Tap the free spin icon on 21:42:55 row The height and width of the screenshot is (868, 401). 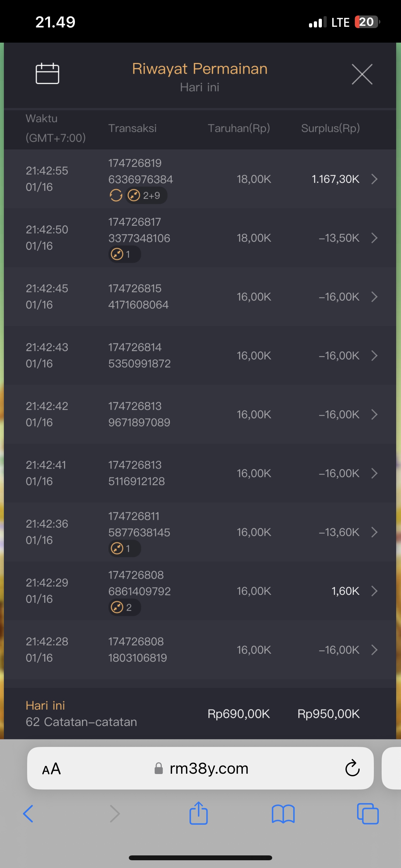click(116, 195)
